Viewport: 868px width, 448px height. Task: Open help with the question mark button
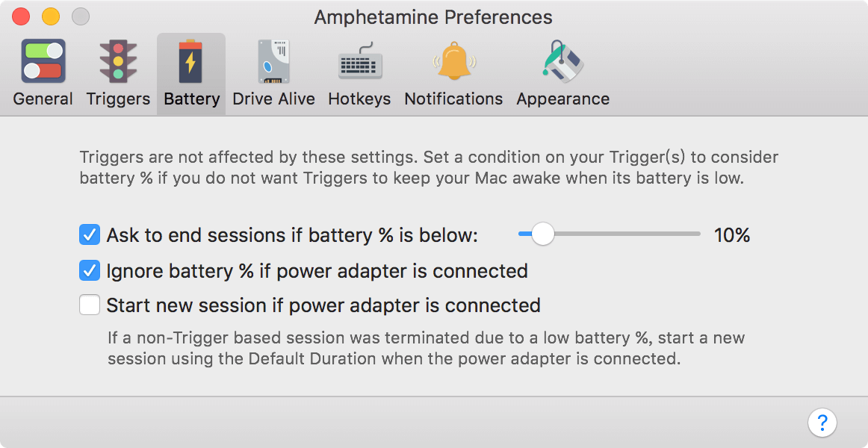(x=822, y=423)
